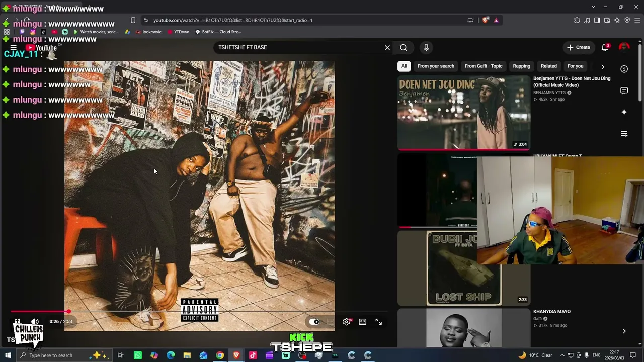Screen dimensions: 644x362
Task: Switch the player to theater mode
Action: pos(362,322)
